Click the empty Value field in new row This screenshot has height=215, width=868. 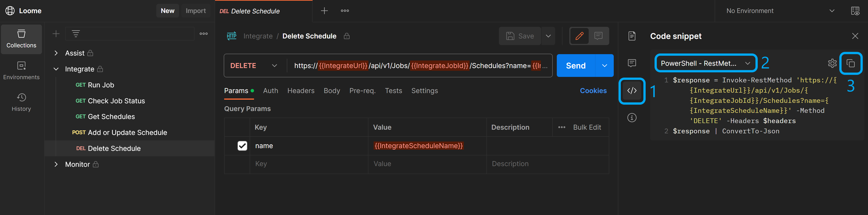point(427,164)
